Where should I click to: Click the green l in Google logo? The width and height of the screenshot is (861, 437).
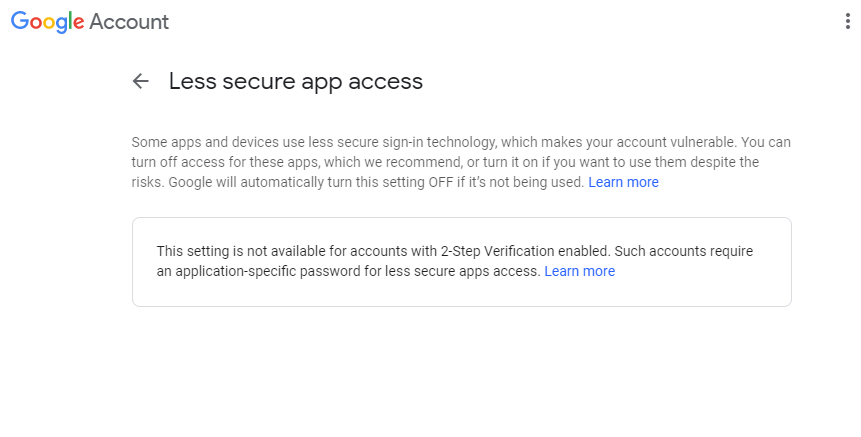(x=71, y=22)
